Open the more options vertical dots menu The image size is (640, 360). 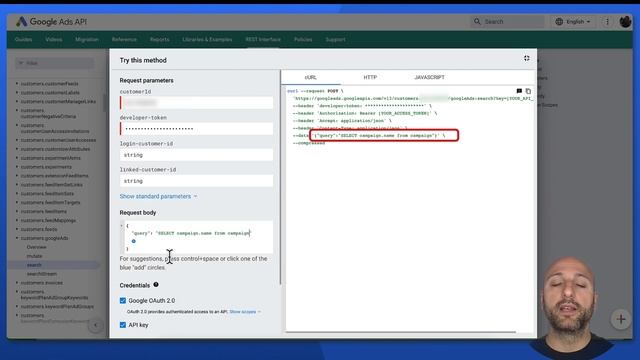pyautogui.click(x=607, y=22)
